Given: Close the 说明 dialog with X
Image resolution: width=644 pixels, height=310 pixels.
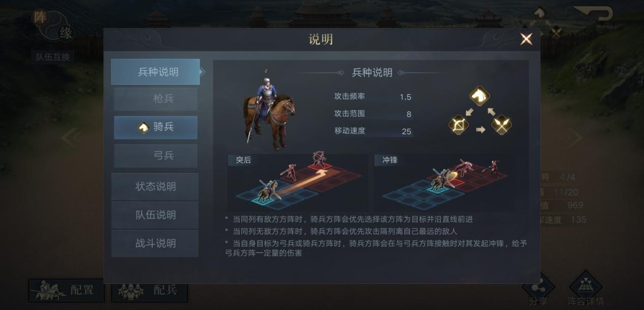Looking at the screenshot, I should [526, 39].
